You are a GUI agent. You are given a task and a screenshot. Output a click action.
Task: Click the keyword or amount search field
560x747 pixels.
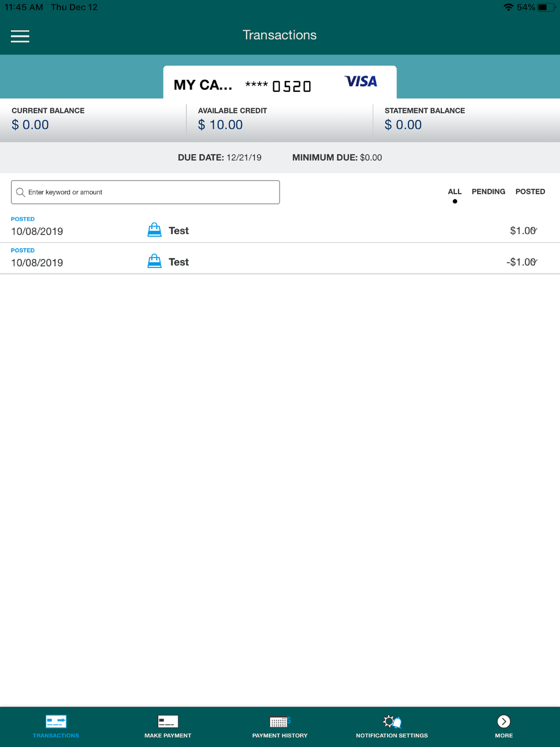coord(145,192)
